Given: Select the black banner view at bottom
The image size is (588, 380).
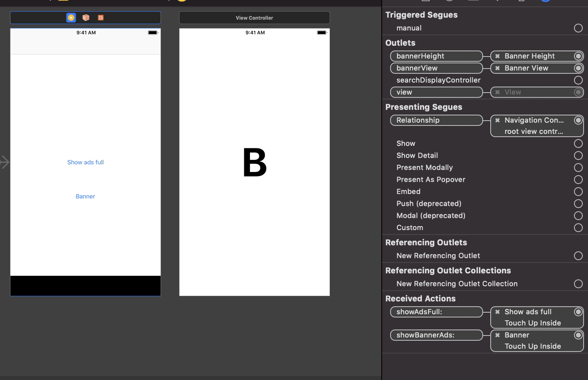Looking at the screenshot, I should tap(85, 286).
